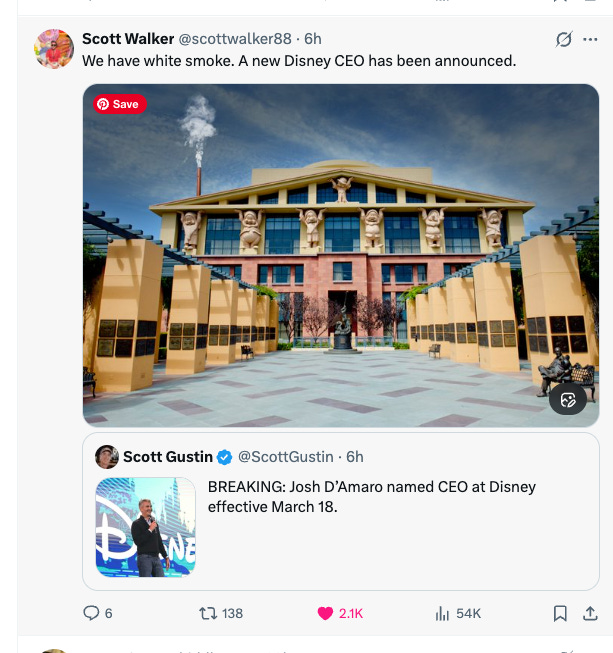Click Scott Gustin's small avatar
The height and width of the screenshot is (653, 613).
[107, 457]
